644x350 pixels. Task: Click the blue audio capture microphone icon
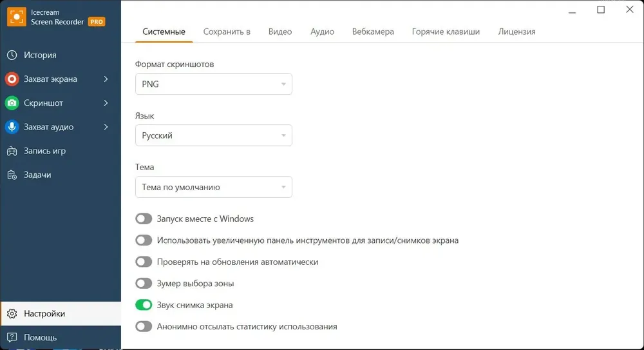(x=12, y=127)
